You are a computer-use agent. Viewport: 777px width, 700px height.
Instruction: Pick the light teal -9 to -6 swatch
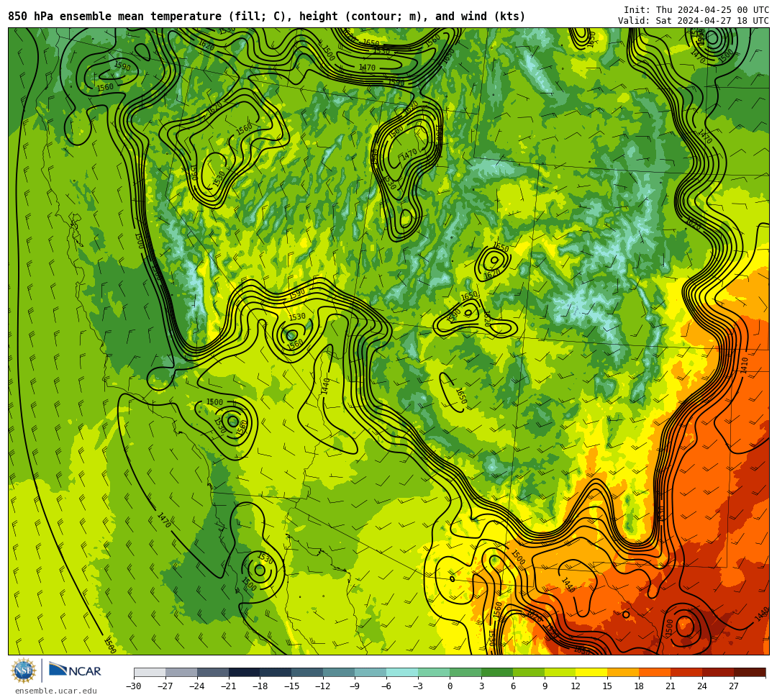pyautogui.click(x=371, y=672)
